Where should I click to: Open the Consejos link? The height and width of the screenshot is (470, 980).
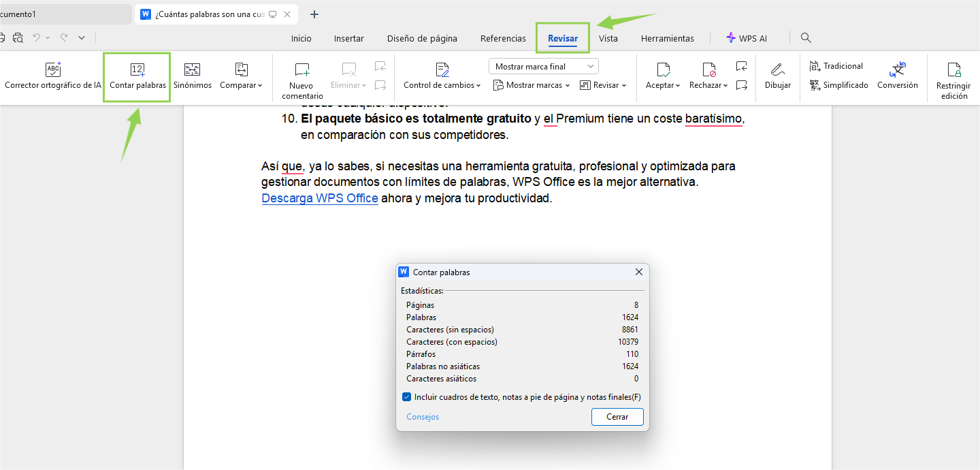(423, 417)
